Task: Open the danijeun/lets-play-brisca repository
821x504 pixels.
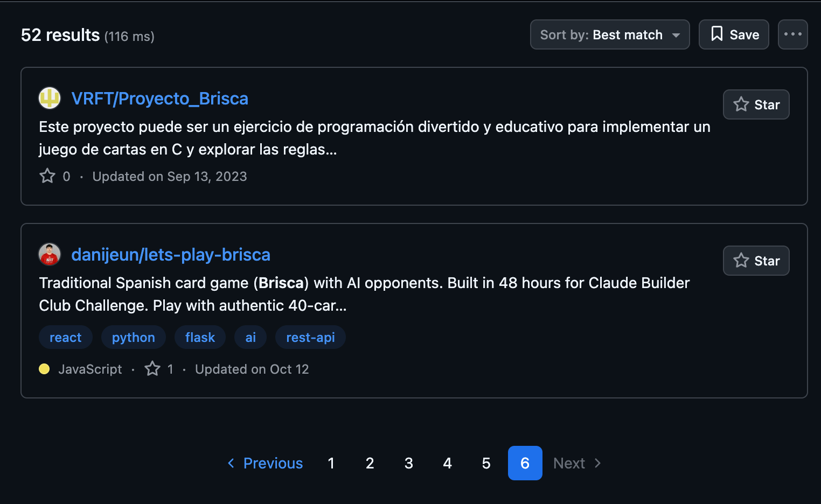Action: (x=171, y=255)
